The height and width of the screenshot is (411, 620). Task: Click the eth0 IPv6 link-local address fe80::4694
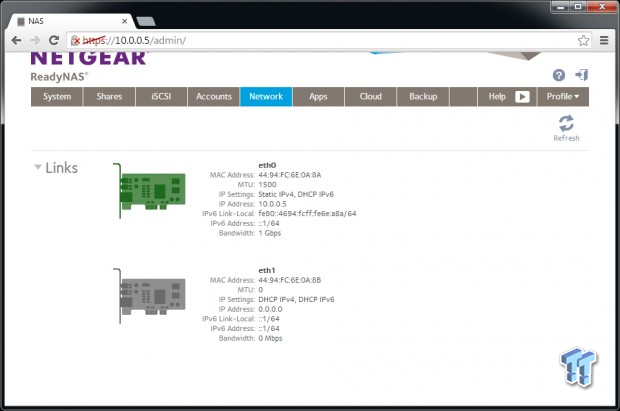pyautogui.click(x=307, y=214)
